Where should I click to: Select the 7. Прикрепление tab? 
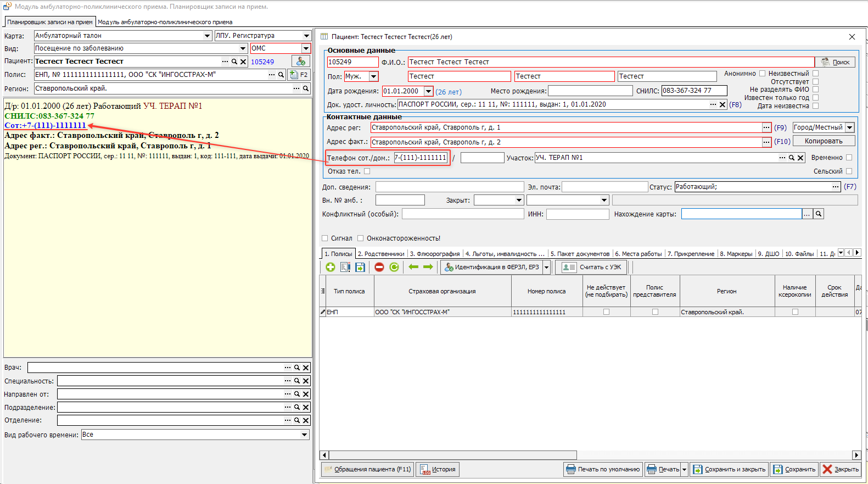691,254
